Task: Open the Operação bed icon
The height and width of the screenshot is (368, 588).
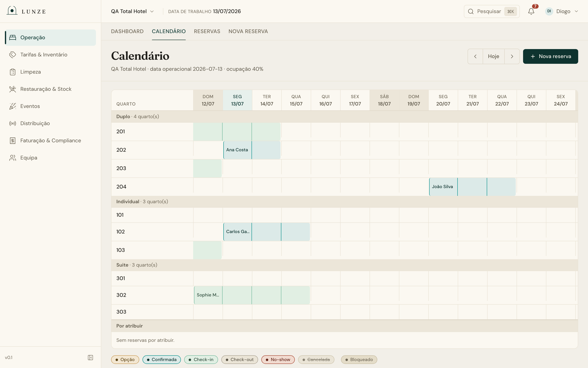Action: [13, 37]
